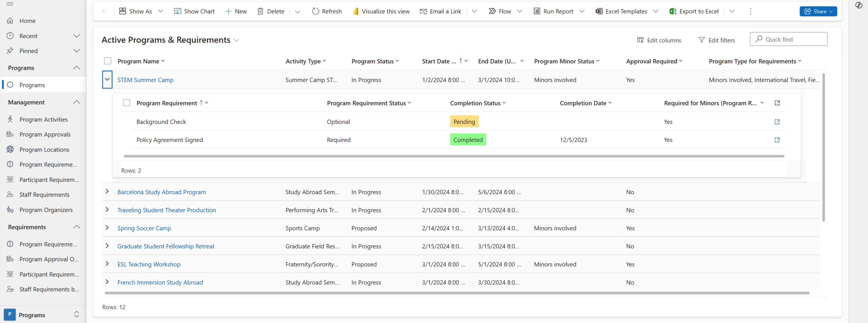
Task: Check the Program Requirement subgrid select-all box
Action: point(126,103)
